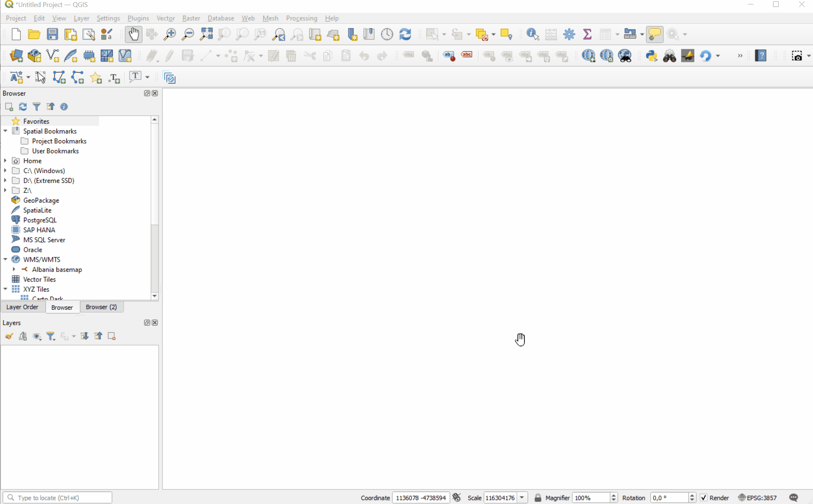This screenshot has height=504, width=813.
Task: Click the Zoom In magnifier icon
Action: coord(170,34)
